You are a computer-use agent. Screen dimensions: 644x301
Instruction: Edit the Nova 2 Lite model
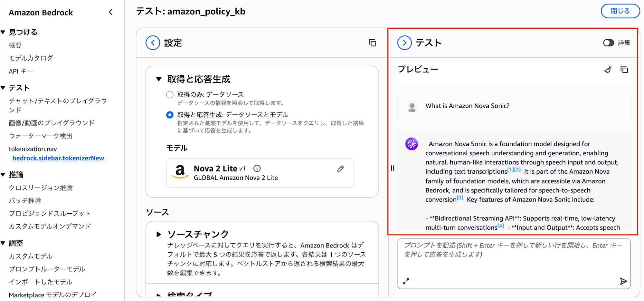(340, 169)
